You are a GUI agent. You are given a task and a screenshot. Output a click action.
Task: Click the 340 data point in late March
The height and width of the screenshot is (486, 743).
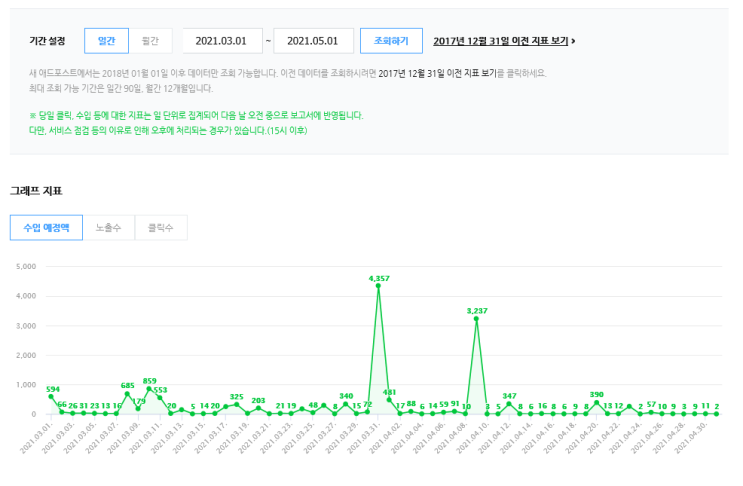point(346,404)
